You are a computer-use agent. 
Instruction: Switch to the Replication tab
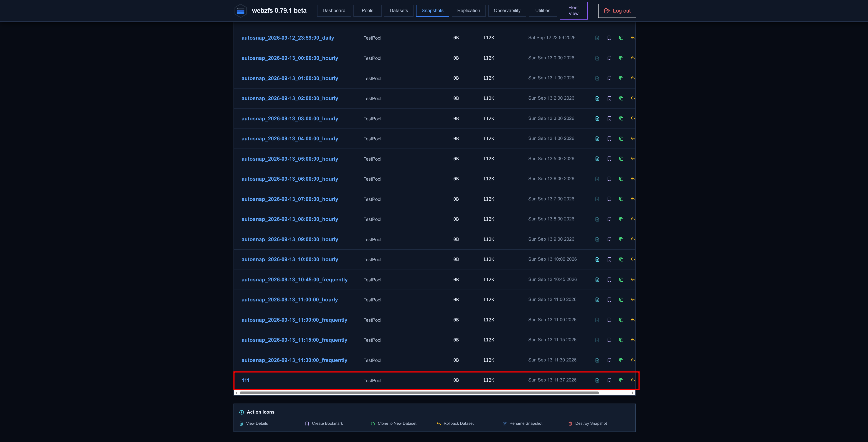pyautogui.click(x=468, y=10)
